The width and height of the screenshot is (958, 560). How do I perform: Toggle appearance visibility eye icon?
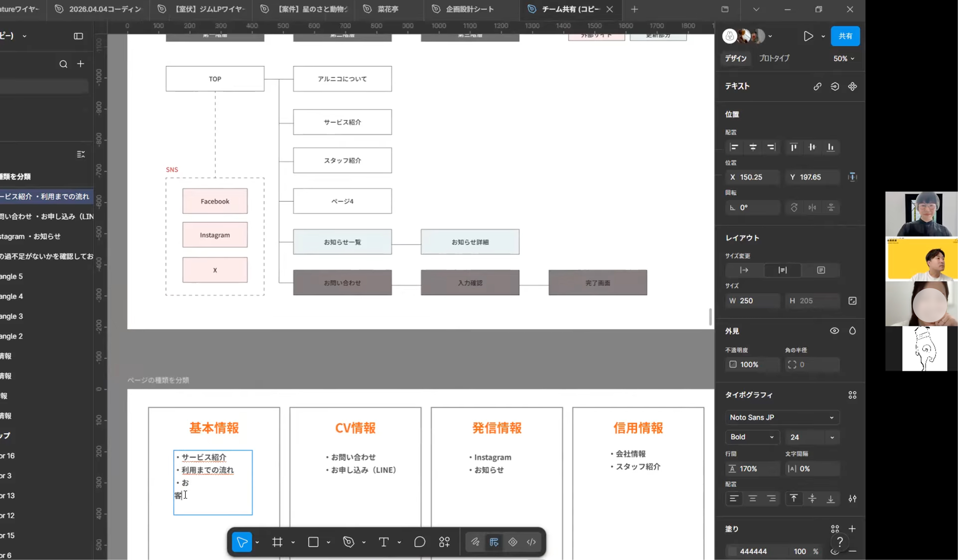coord(834,330)
